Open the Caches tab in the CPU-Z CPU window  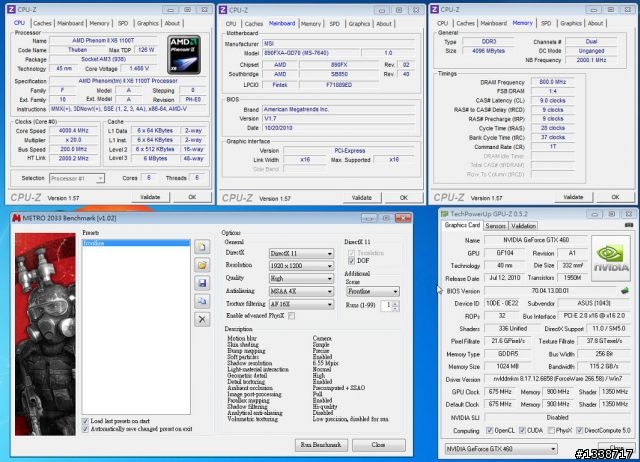42,23
